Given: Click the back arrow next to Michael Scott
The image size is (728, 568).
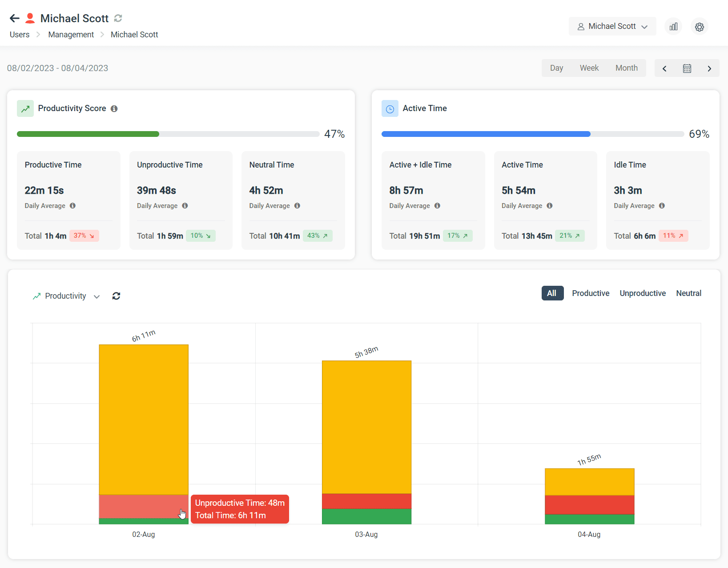Looking at the screenshot, I should 14,18.
